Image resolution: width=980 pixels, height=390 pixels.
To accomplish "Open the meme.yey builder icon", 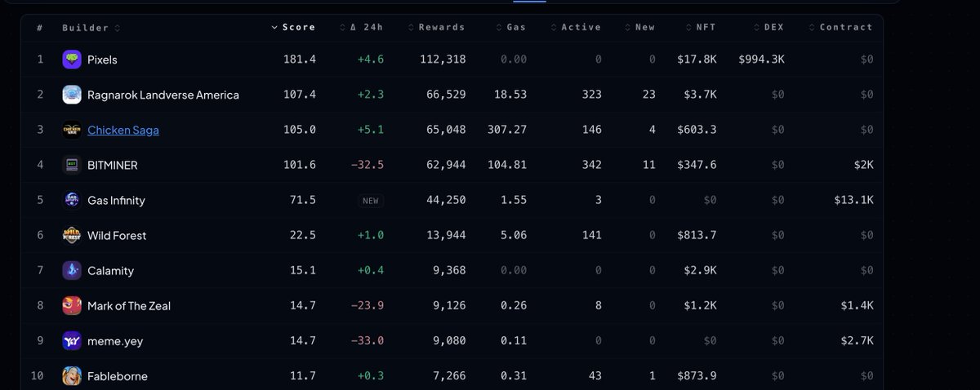I will [72, 340].
